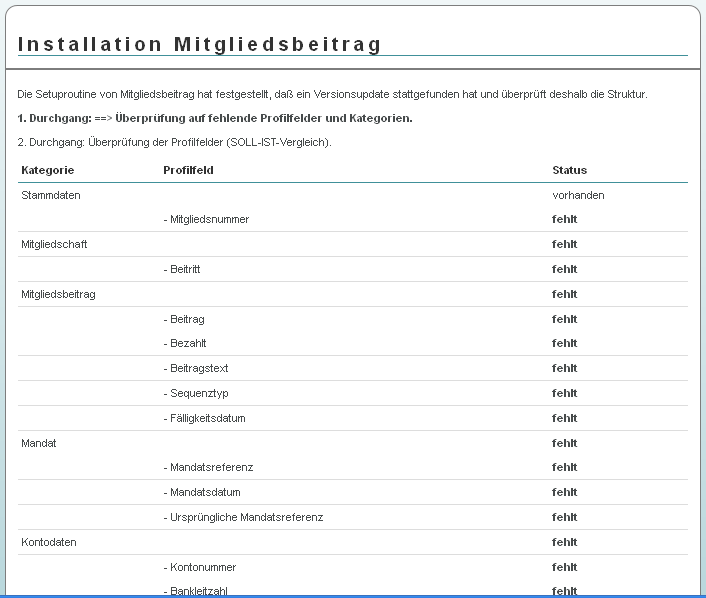The width and height of the screenshot is (706, 598).
Task: Select the '- Beitrag' profile field
Action: (184, 319)
